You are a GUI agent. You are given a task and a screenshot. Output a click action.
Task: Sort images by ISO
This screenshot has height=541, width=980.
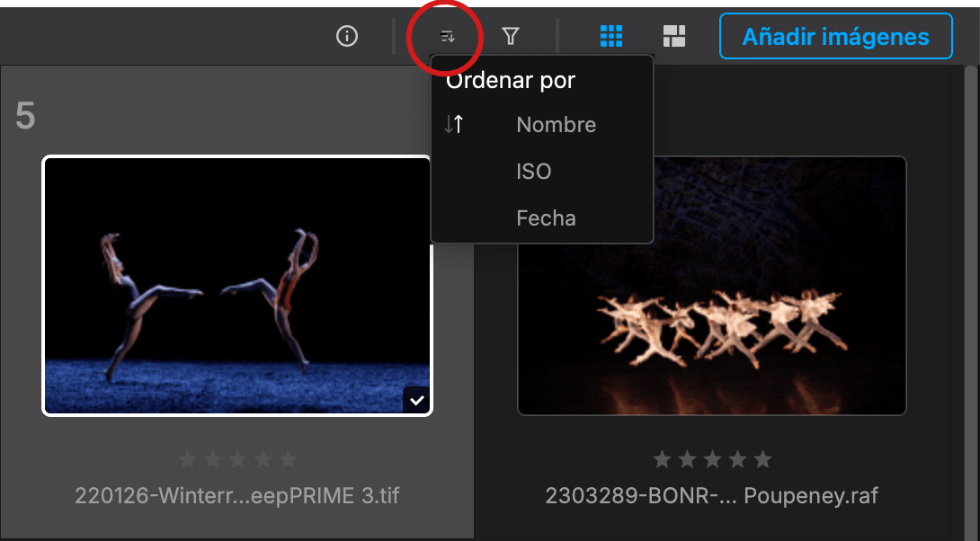[x=534, y=171]
